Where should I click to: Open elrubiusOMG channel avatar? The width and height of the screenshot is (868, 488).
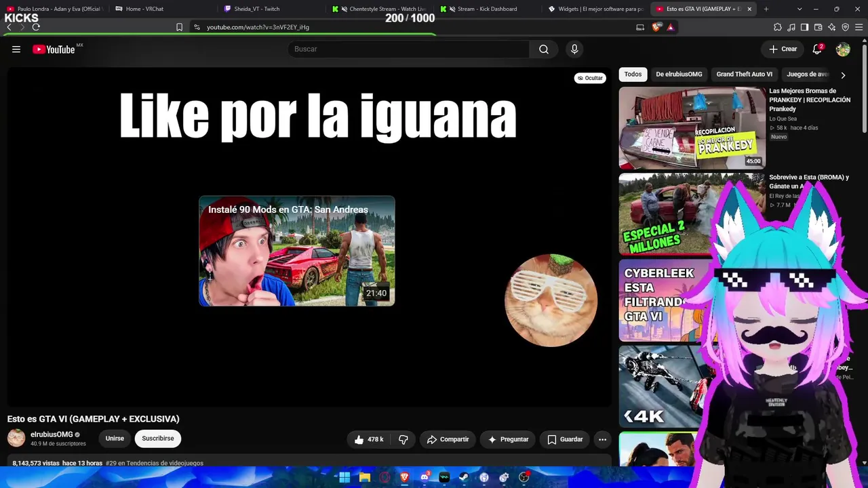[x=16, y=438]
